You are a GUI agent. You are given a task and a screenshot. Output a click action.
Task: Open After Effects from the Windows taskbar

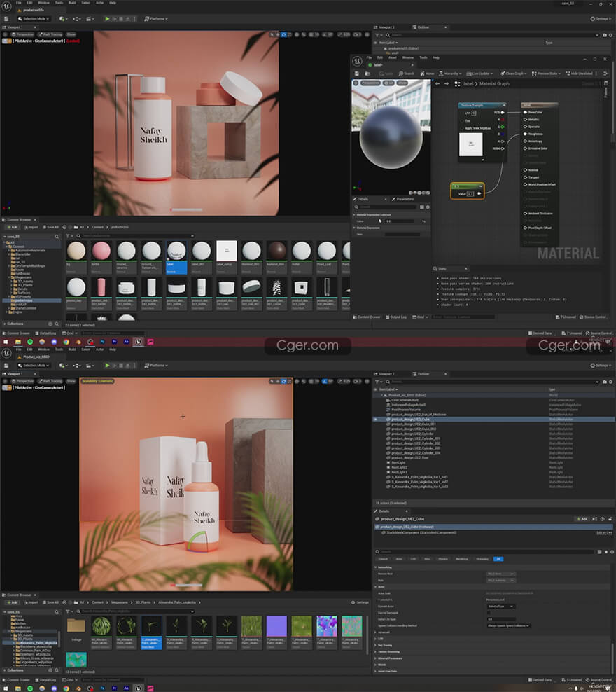pyautogui.click(x=126, y=341)
